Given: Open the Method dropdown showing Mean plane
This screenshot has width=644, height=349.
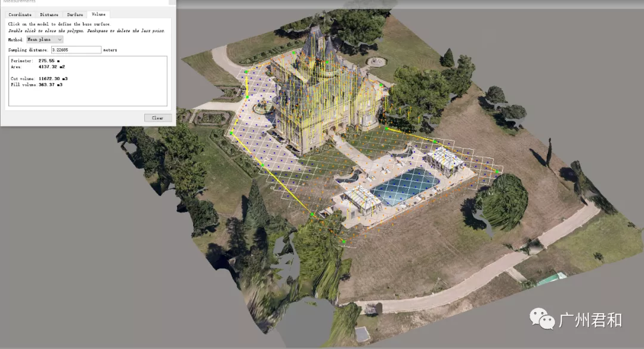Looking at the screenshot, I should (45, 39).
